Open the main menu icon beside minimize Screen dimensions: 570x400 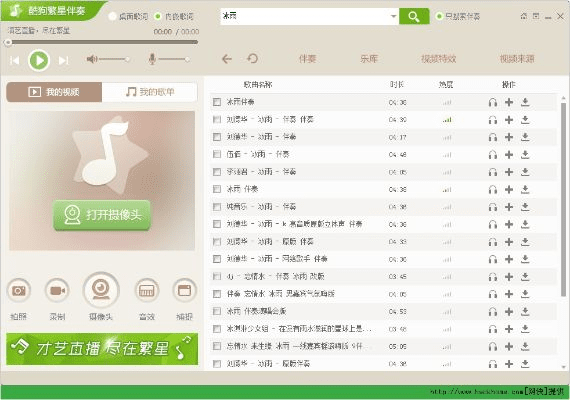tap(536, 16)
